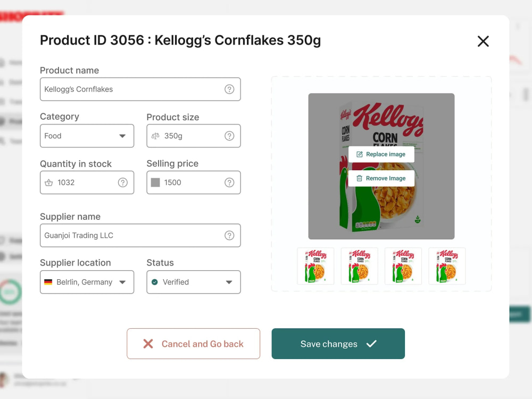Click the Save changes button
Viewport: 532px width, 399px height.
click(x=338, y=344)
